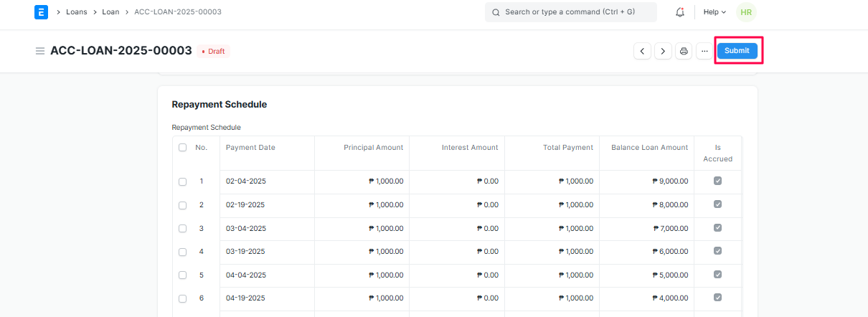Print the loan document
The height and width of the screenshot is (317, 868).
click(684, 51)
